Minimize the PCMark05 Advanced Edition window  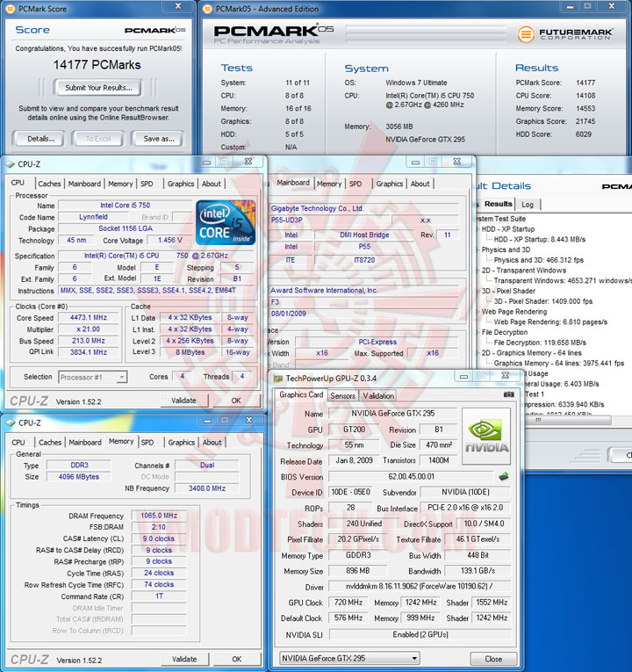click(570, 6)
